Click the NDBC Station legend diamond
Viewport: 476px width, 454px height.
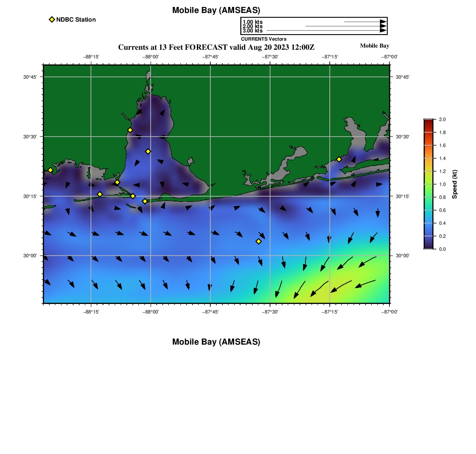click(52, 19)
